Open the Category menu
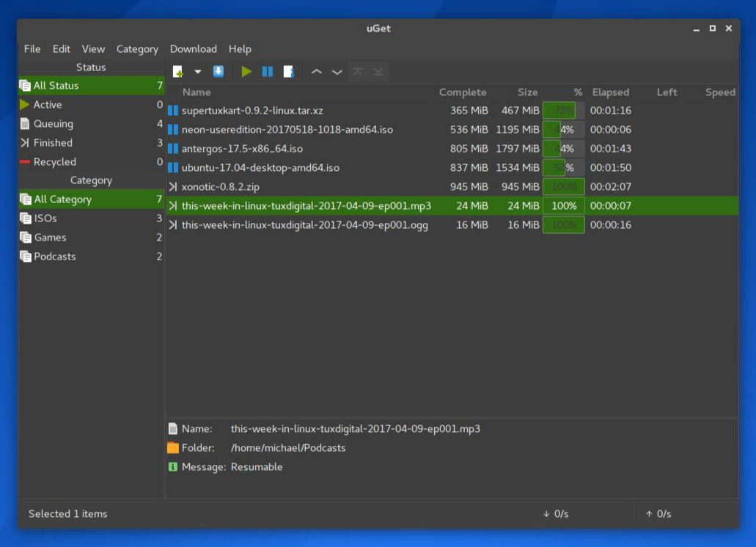 click(x=137, y=49)
